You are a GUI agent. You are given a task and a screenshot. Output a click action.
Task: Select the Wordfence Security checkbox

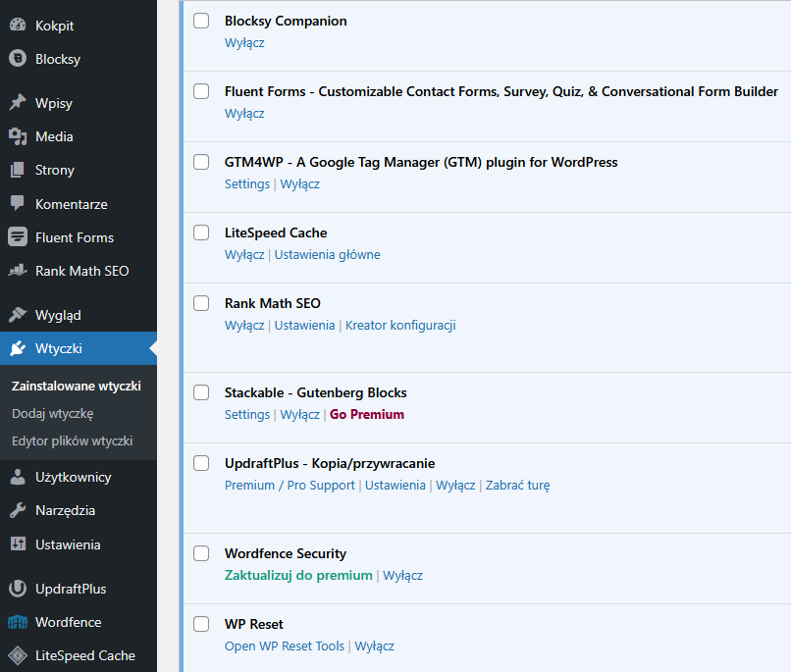(201, 553)
